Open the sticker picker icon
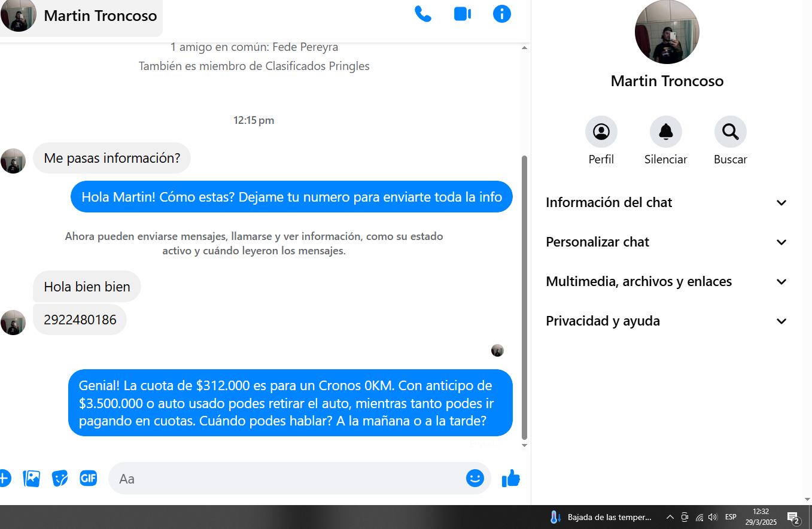The width and height of the screenshot is (812, 529). pyautogui.click(x=60, y=478)
